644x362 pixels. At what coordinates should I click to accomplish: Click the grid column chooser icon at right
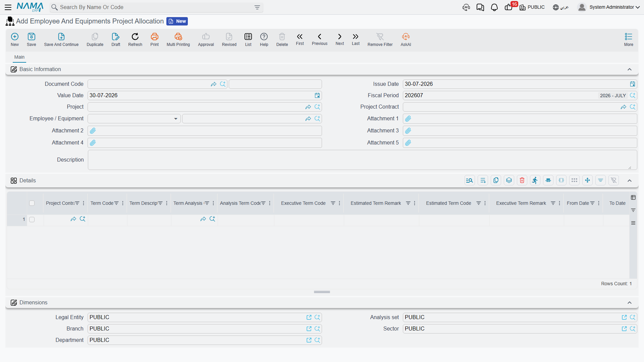coord(633,197)
